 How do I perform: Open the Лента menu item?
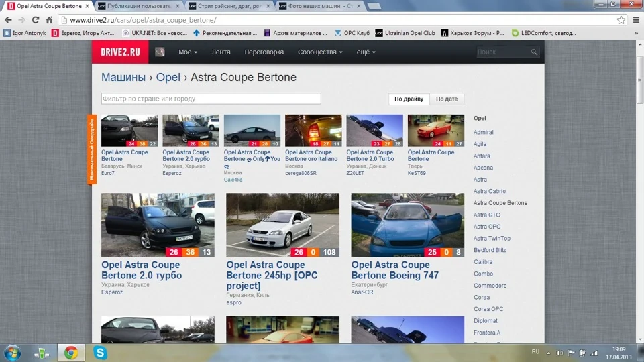pos(221,52)
